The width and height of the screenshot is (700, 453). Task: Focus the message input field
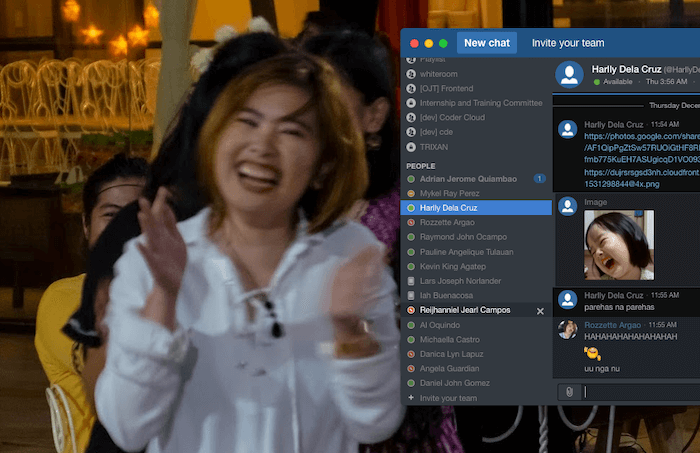[x=642, y=392]
